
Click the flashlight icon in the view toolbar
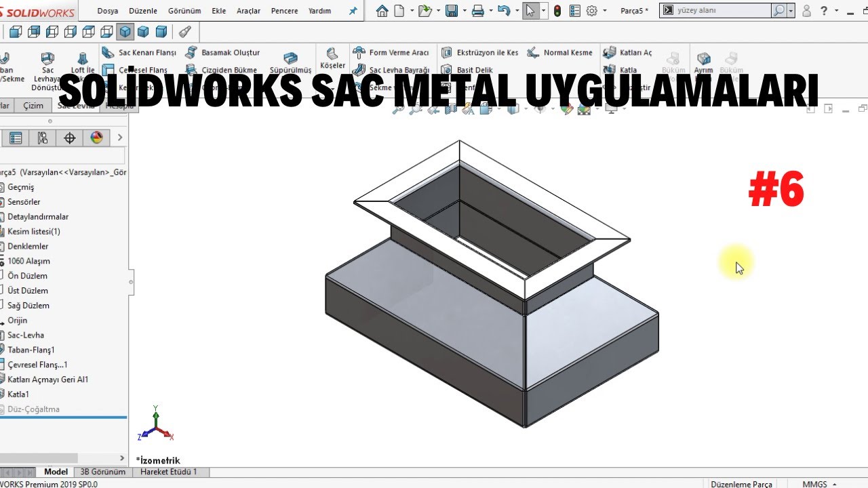click(184, 32)
